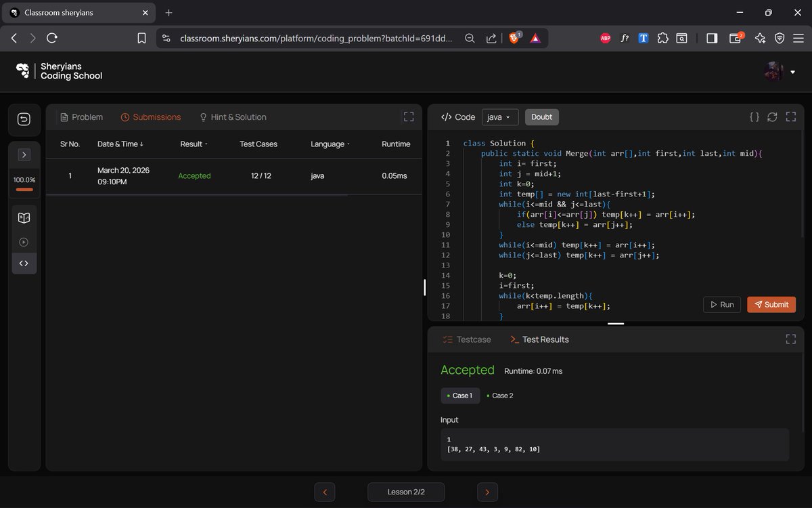Toggle the browser sidebar panel
The width and height of the screenshot is (812, 508).
(712, 39)
